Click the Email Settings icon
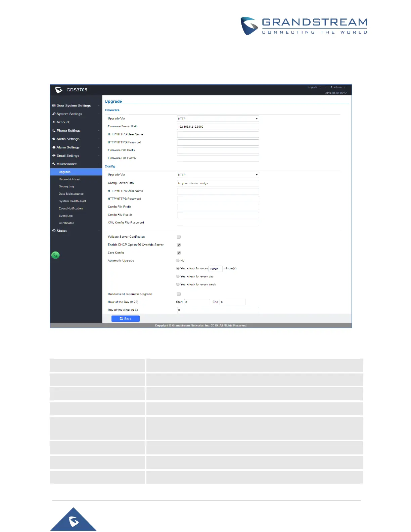 54,156
